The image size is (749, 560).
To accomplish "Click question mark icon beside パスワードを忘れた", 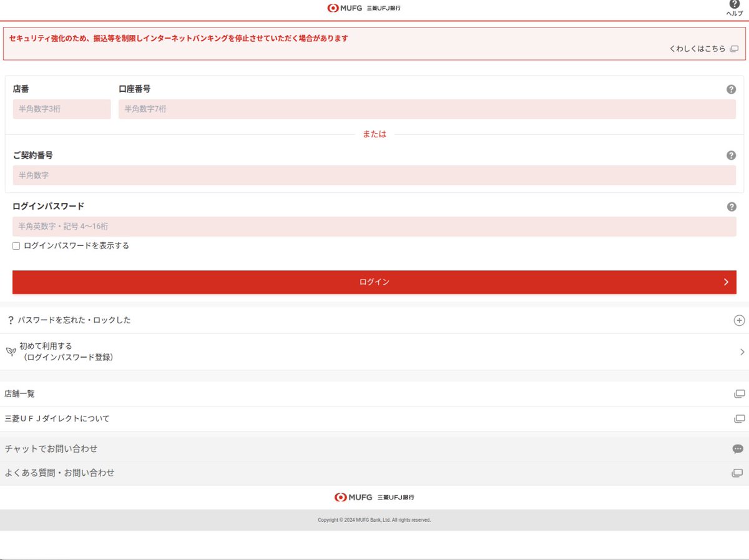I will tap(11, 320).
